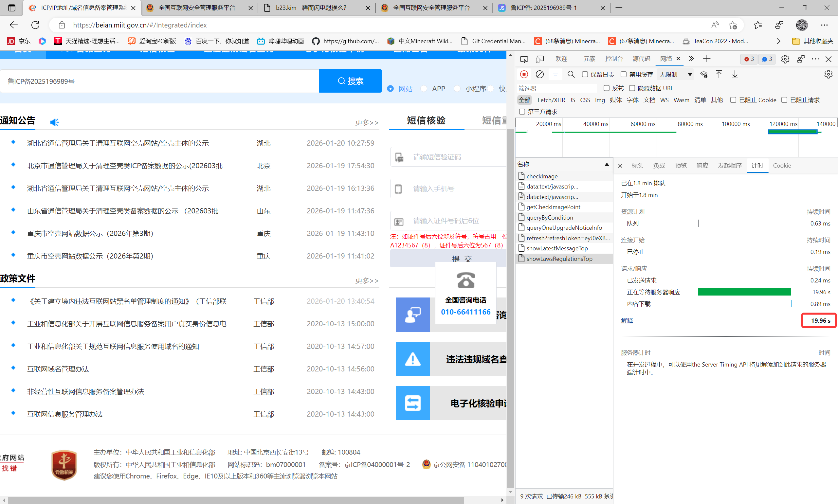Toggle the network filter funnel icon

556,74
